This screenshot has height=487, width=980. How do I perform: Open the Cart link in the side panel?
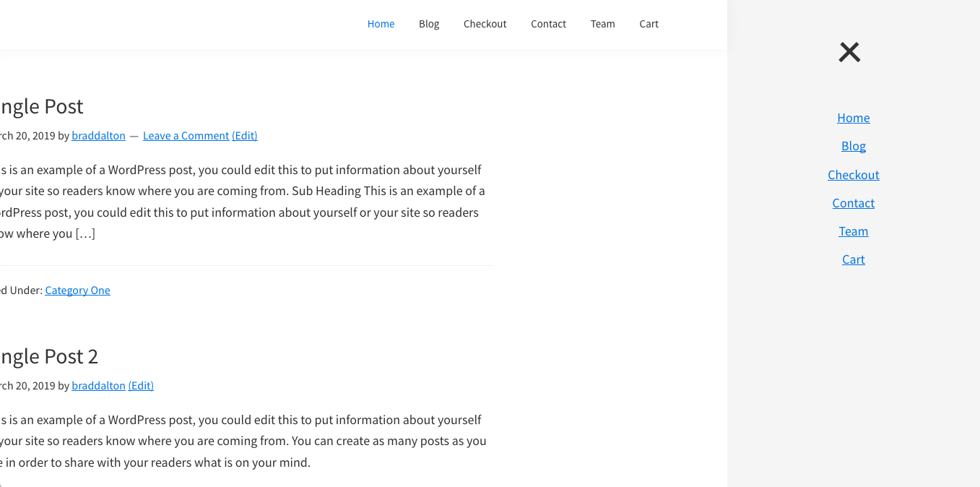(x=853, y=259)
